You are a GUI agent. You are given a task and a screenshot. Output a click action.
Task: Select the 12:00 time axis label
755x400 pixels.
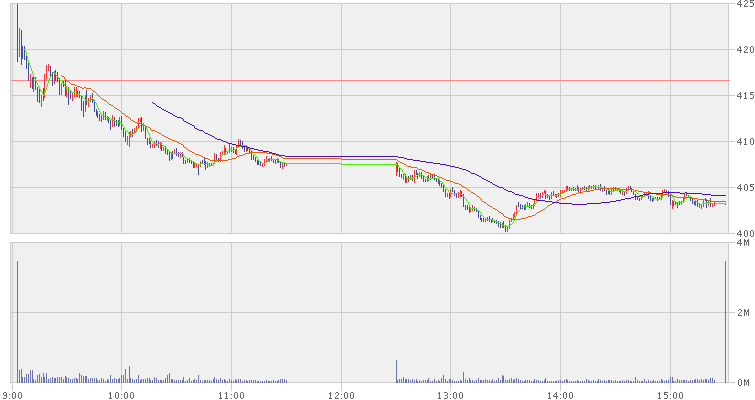click(341, 393)
